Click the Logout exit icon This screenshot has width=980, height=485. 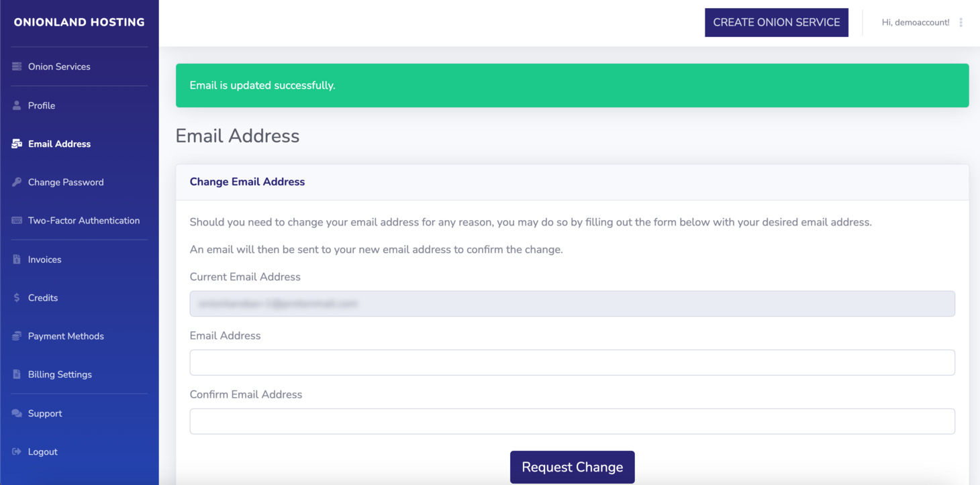click(15, 451)
